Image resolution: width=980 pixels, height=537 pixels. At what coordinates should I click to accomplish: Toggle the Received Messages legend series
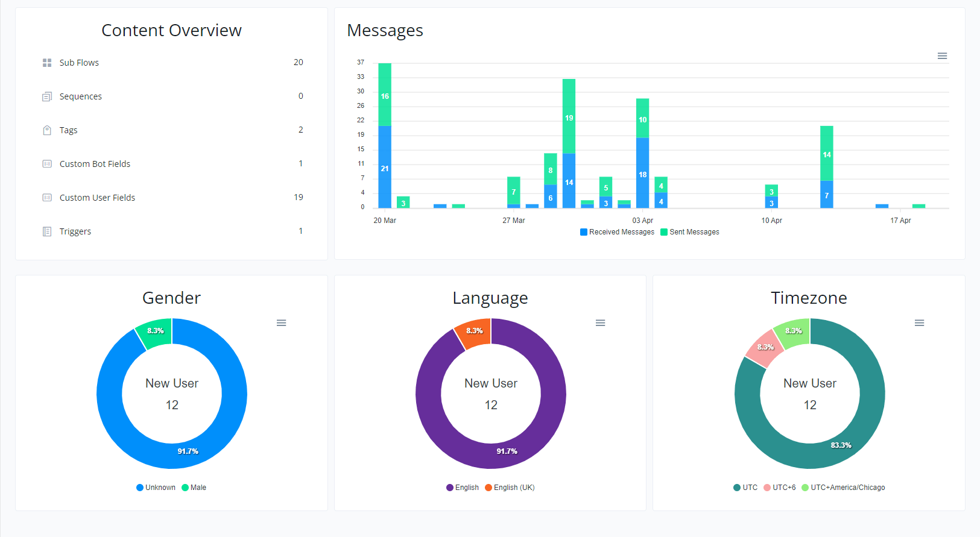point(617,232)
